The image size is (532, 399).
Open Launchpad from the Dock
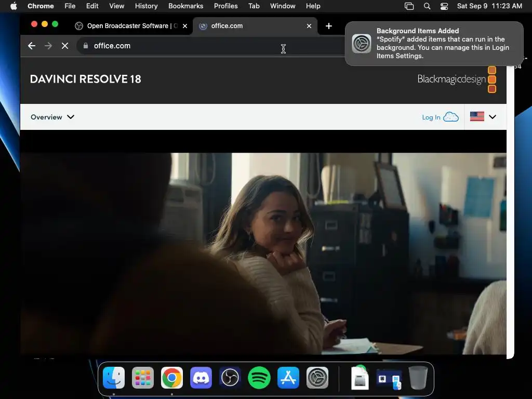click(x=143, y=378)
